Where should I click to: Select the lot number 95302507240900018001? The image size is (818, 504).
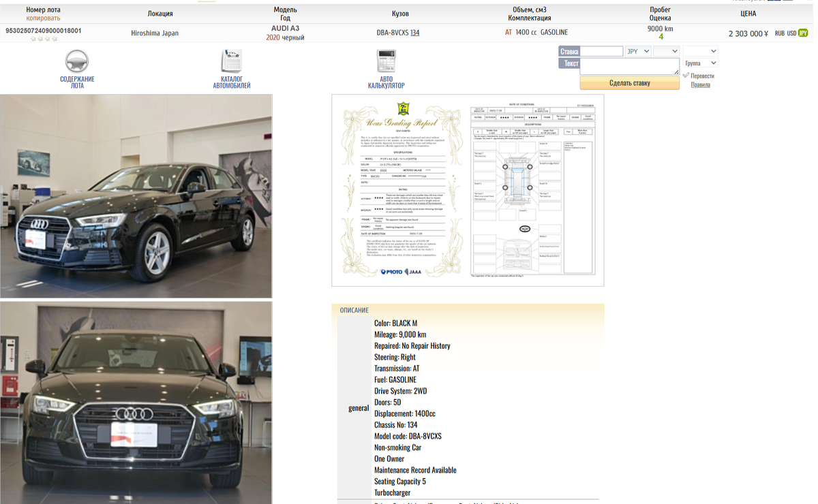coord(43,31)
